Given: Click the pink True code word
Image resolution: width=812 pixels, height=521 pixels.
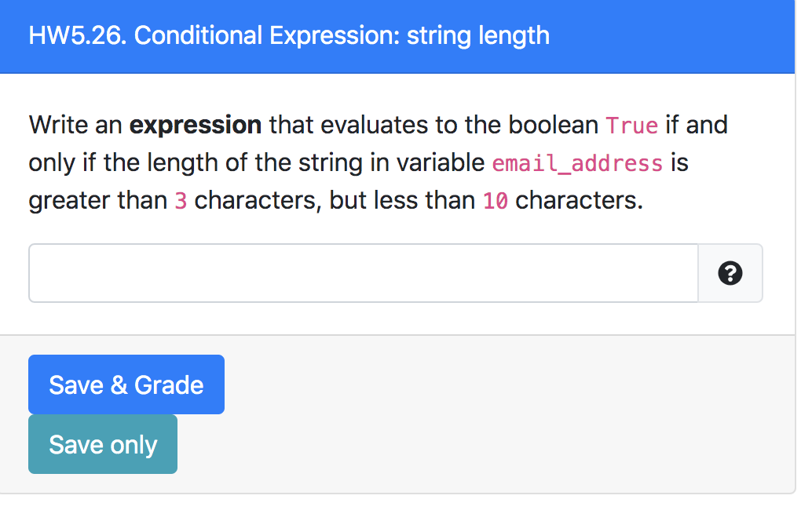Looking at the screenshot, I should tap(632, 126).
